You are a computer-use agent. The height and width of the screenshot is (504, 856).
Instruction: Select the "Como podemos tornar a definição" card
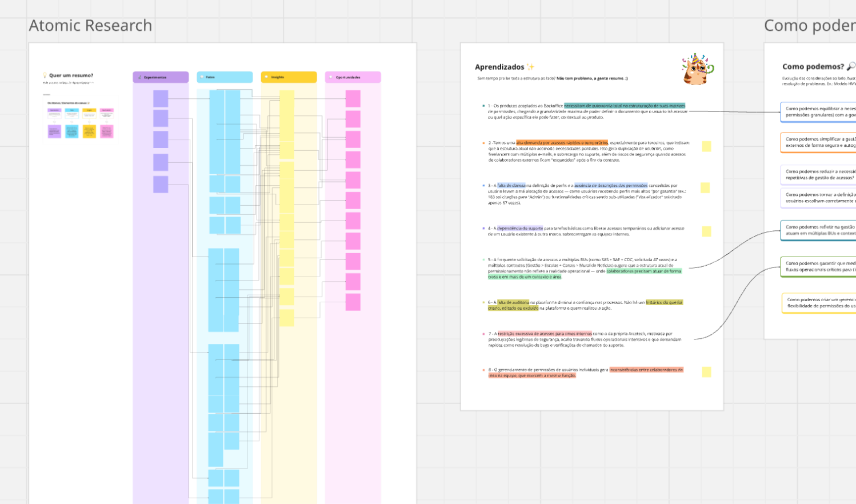(x=818, y=198)
